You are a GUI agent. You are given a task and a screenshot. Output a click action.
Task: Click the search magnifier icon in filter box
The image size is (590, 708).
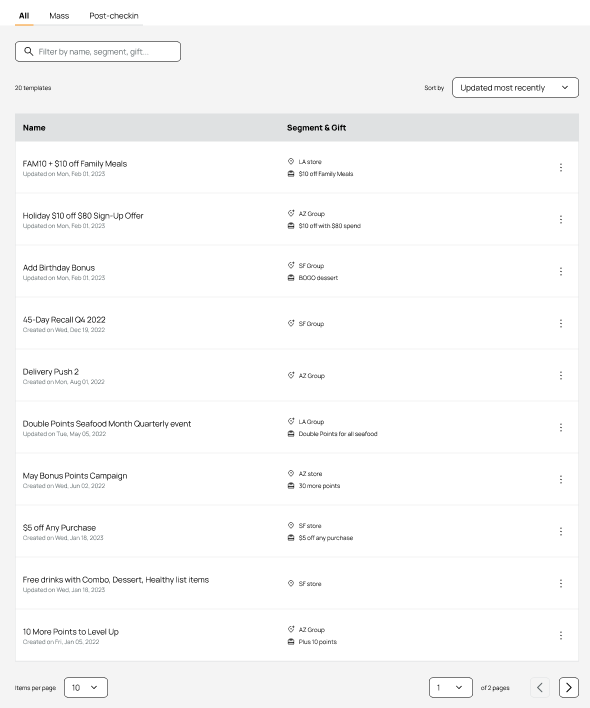(x=28, y=51)
